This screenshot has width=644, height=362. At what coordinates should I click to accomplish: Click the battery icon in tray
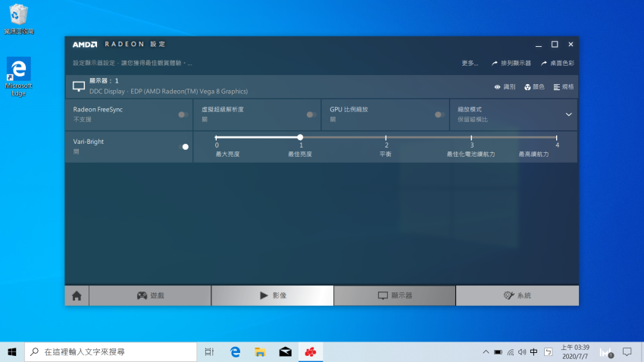498,351
